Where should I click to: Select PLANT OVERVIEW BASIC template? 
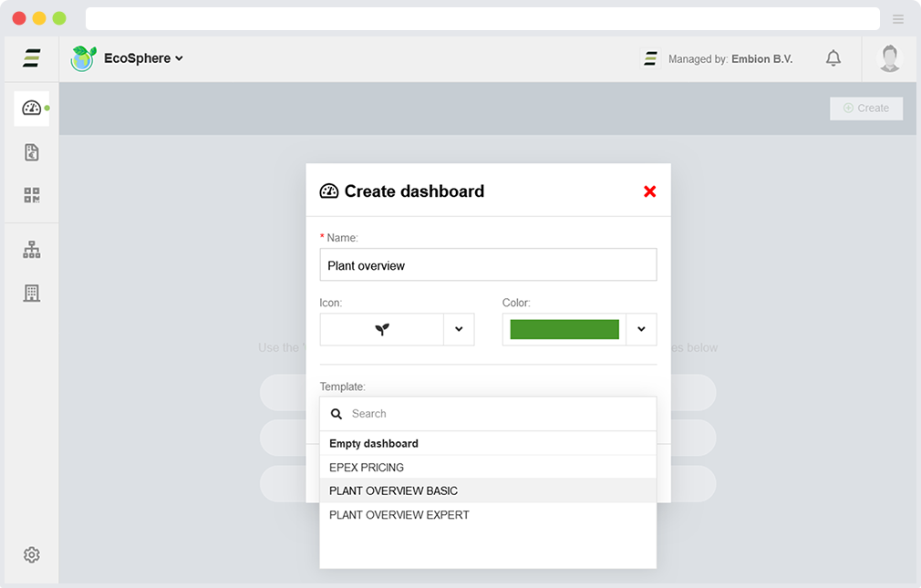tap(393, 491)
